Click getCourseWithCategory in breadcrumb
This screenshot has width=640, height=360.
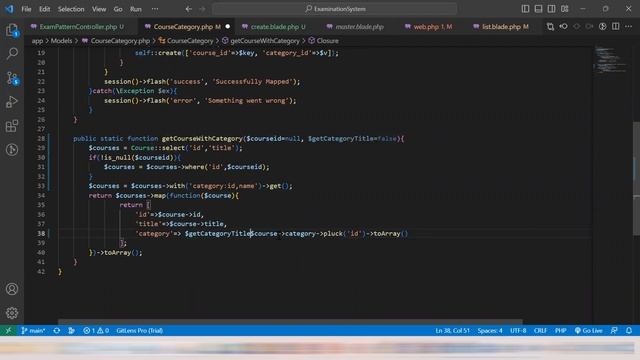pyautogui.click(x=261, y=41)
